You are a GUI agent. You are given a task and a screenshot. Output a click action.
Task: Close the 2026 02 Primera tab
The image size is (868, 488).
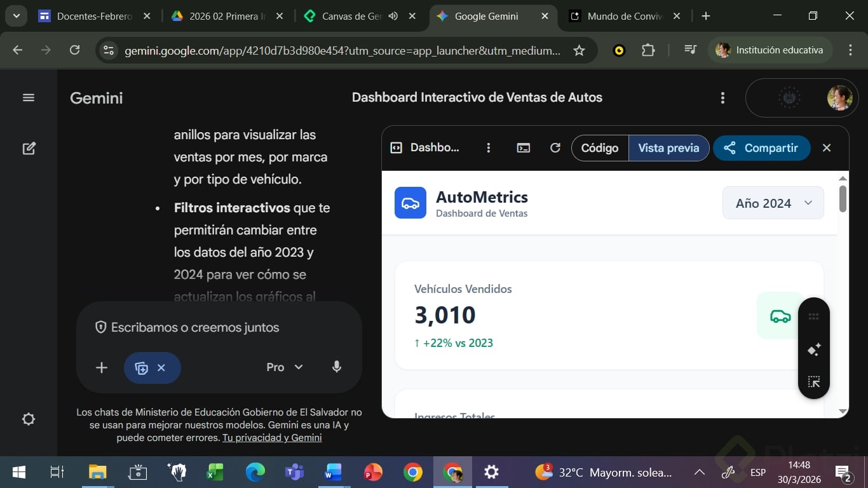tap(280, 17)
